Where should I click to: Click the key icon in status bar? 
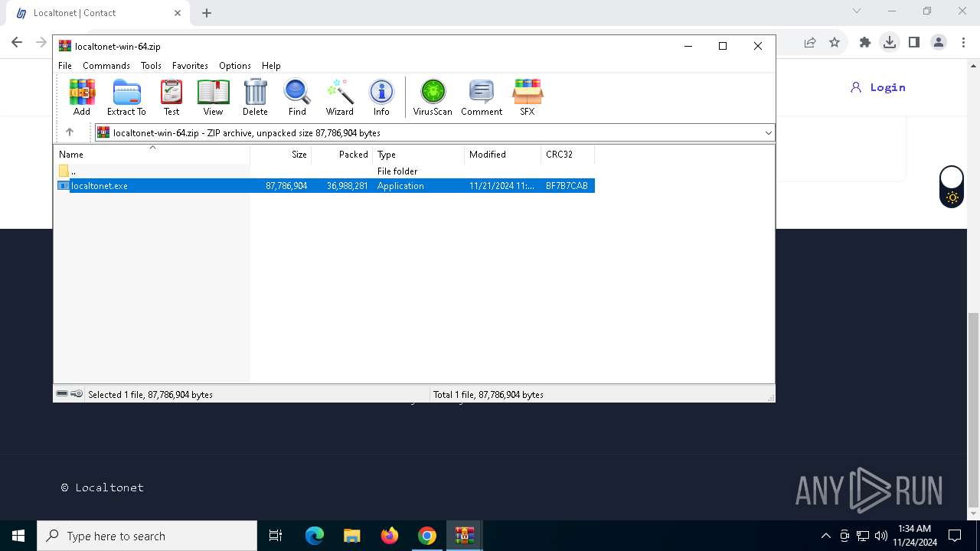point(77,393)
